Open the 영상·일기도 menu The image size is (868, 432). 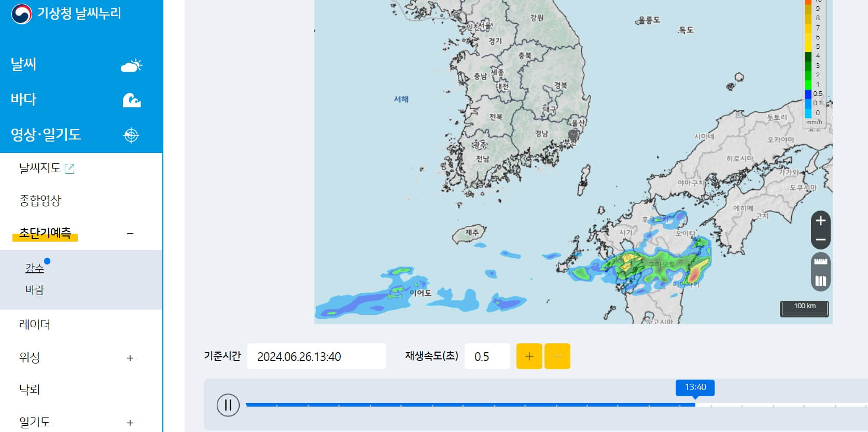(x=46, y=134)
